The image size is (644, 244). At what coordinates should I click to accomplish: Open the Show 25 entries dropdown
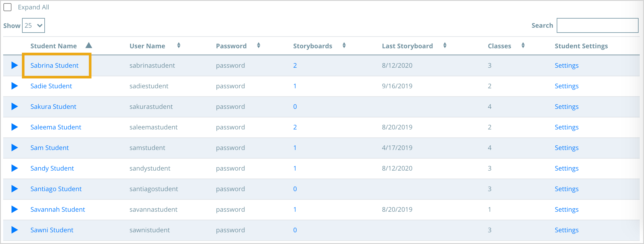(x=33, y=25)
